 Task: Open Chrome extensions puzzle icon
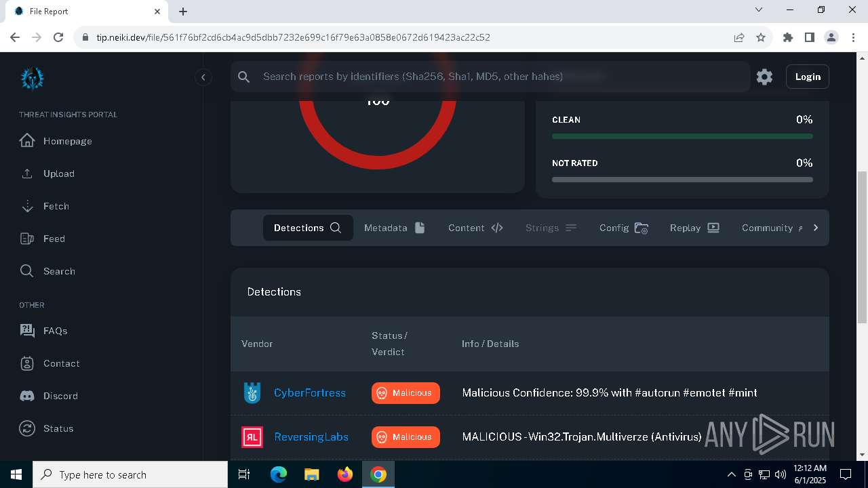(x=788, y=37)
